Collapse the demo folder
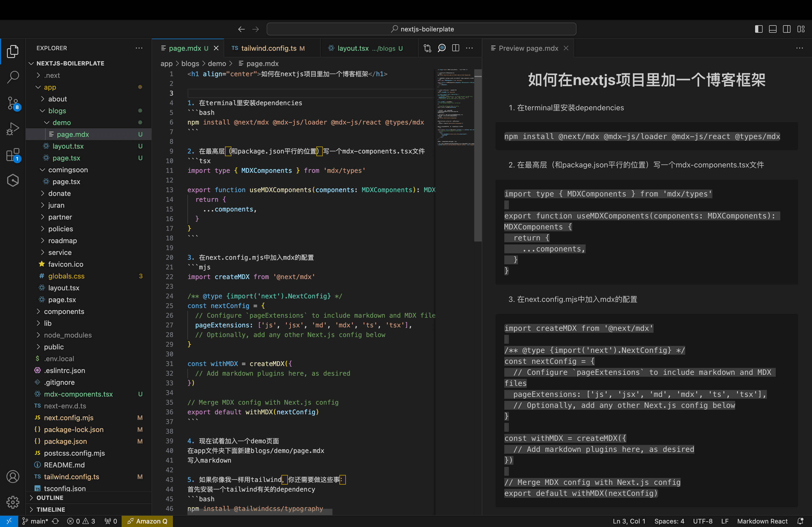Screen dimensions: 812x527 (x=89, y=122)
